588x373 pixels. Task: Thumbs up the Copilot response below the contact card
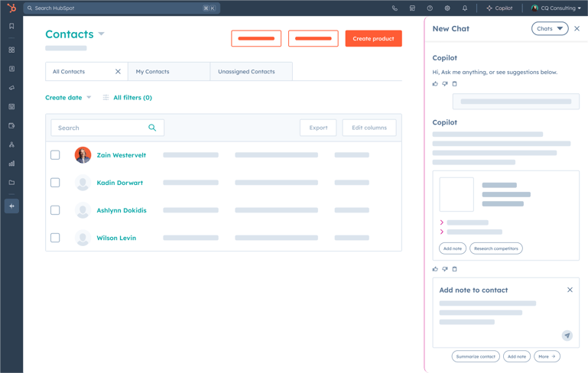tap(435, 269)
